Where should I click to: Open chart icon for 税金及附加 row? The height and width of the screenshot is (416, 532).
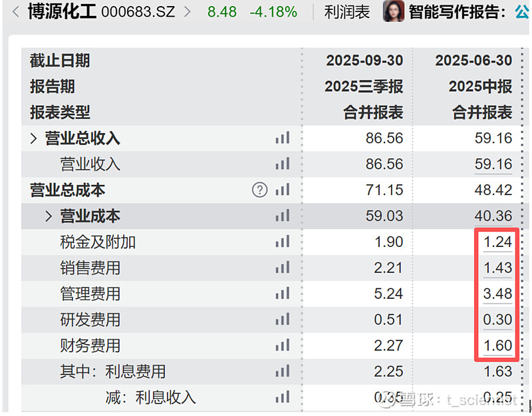(283, 242)
